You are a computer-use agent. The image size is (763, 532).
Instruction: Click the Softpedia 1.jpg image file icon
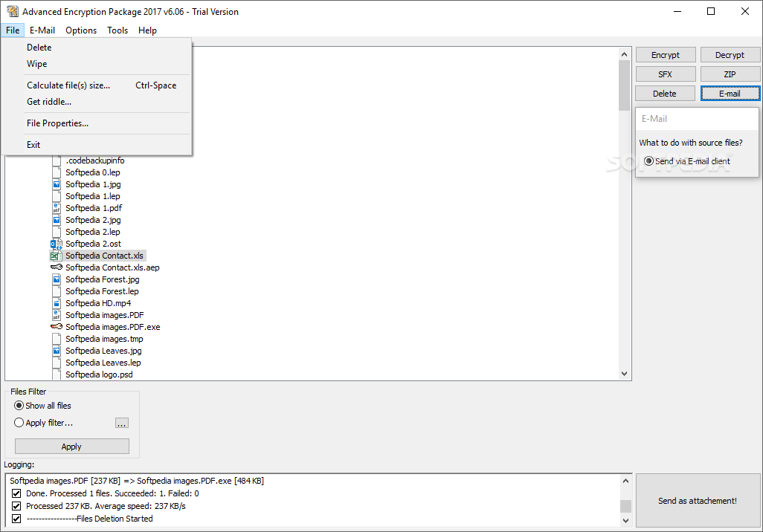(57, 184)
